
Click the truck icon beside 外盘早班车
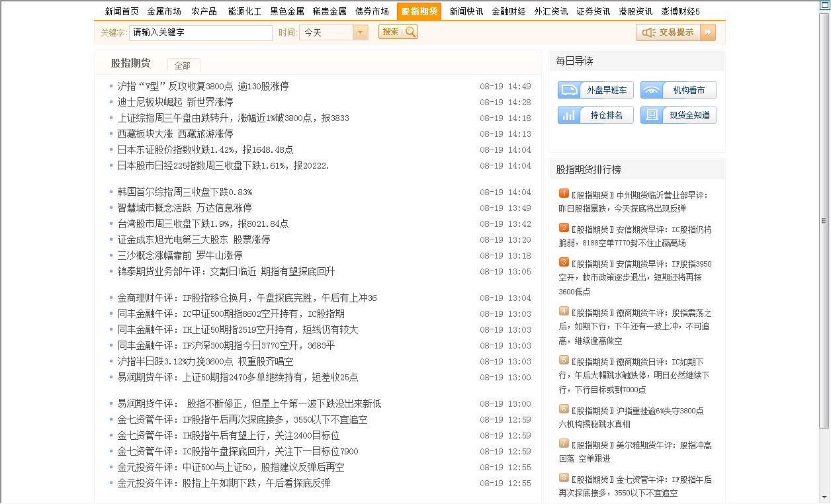[x=569, y=91]
